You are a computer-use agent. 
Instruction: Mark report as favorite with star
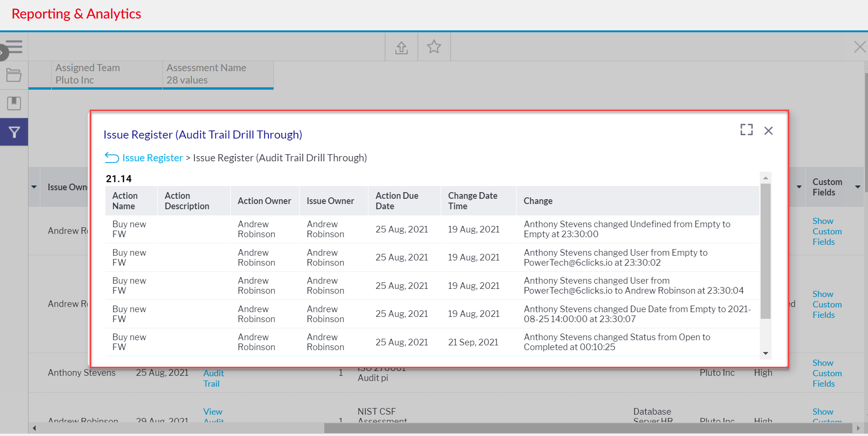434,47
